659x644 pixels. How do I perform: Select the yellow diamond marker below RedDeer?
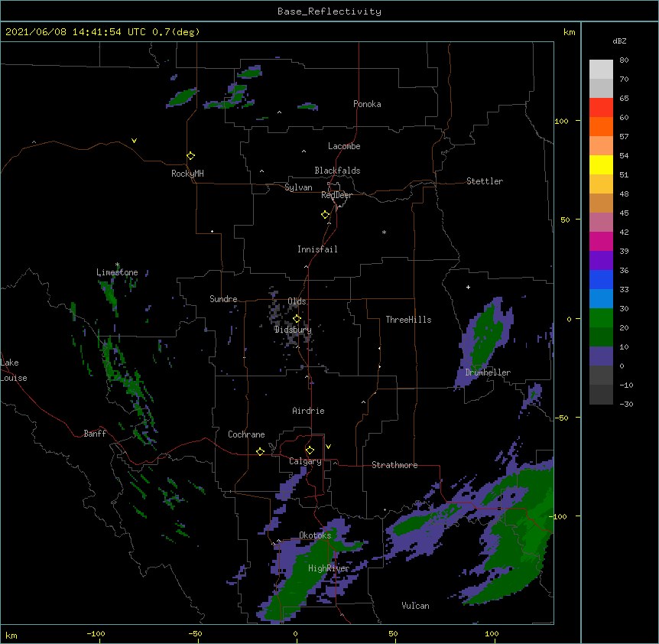[326, 215]
